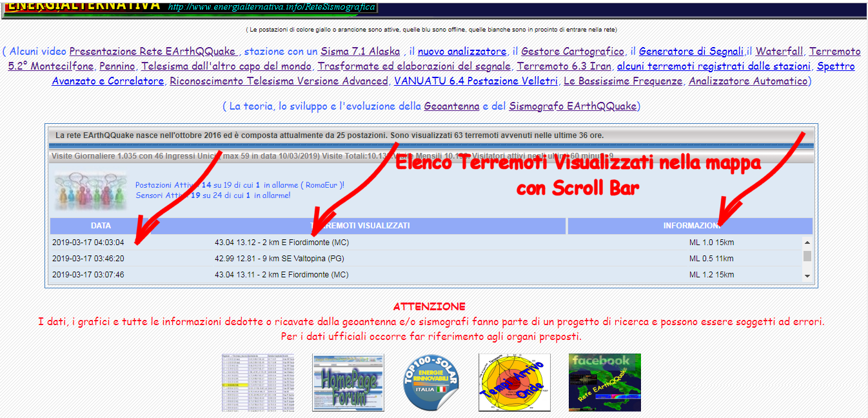
Task: Click the energialternativa.info ReteSismografica URL
Action: pos(271,7)
